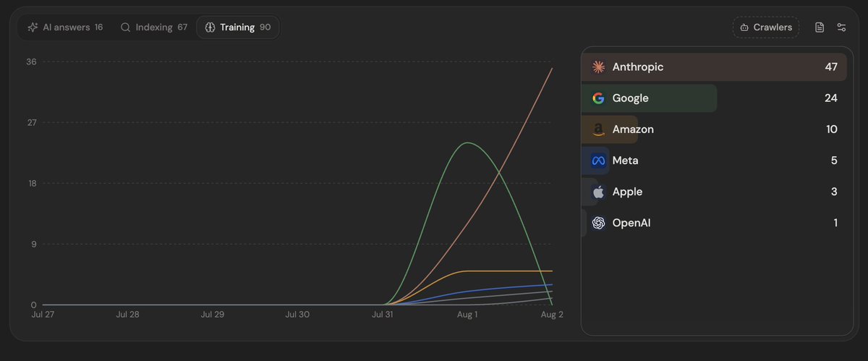
Task: Click the Amazon logo icon
Action: click(598, 129)
